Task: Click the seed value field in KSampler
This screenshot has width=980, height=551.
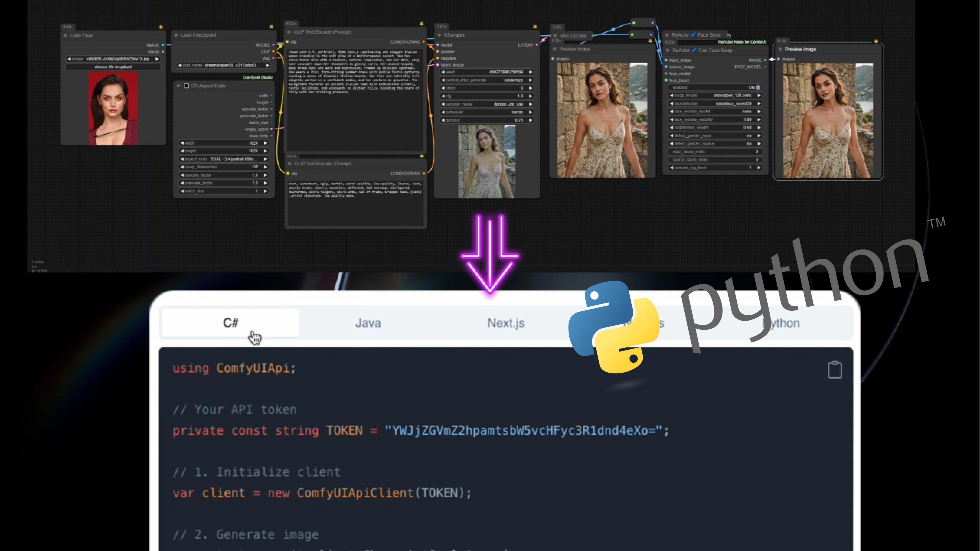Action: coord(487,72)
